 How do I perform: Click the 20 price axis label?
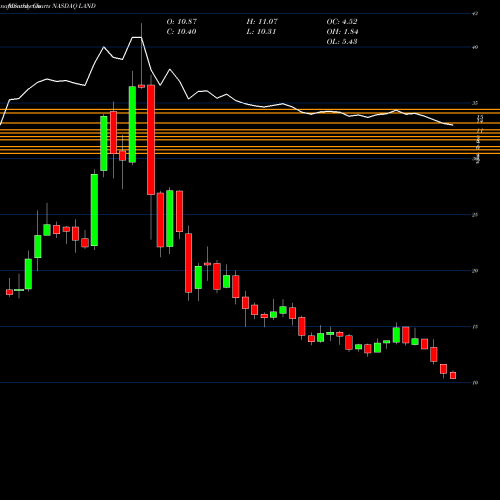[475, 271]
